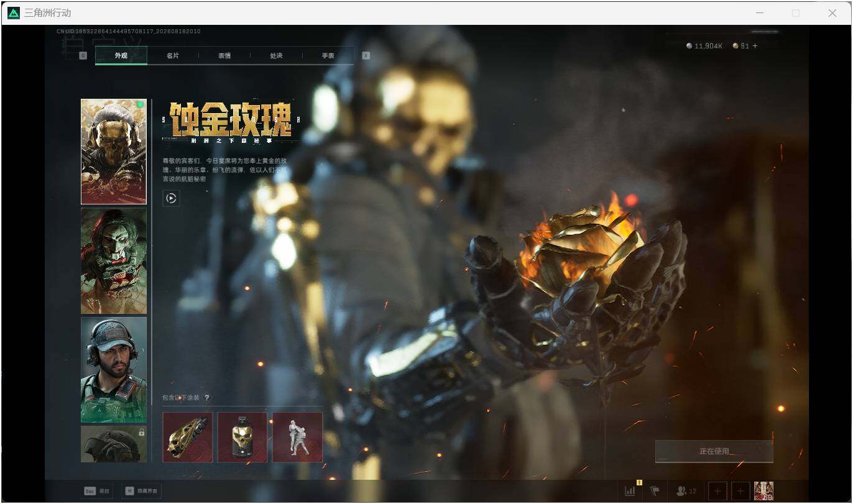Click the Esc 返回 button
The width and height of the screenshot is (853, 504).
[x=97, y=491]
